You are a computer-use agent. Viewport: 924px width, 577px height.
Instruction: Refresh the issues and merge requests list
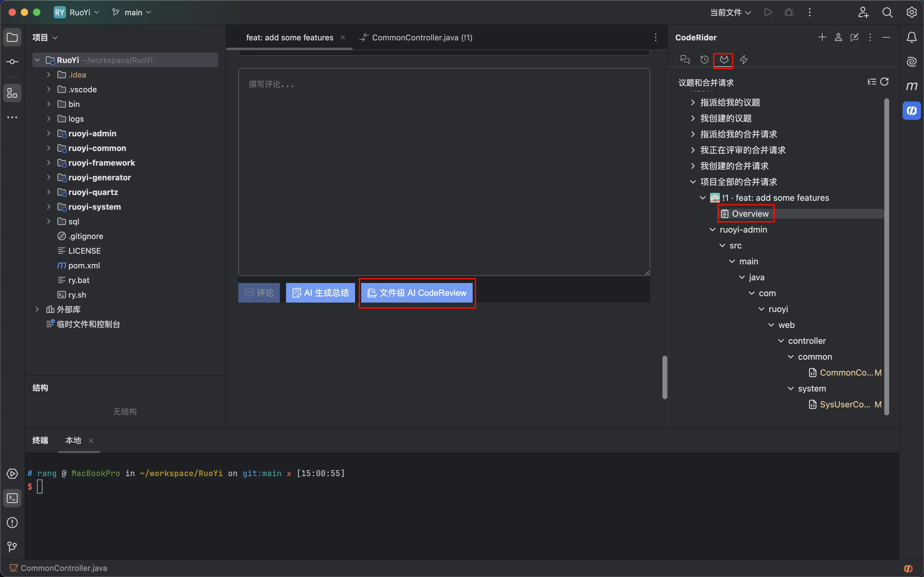click(x=884, y=82)
